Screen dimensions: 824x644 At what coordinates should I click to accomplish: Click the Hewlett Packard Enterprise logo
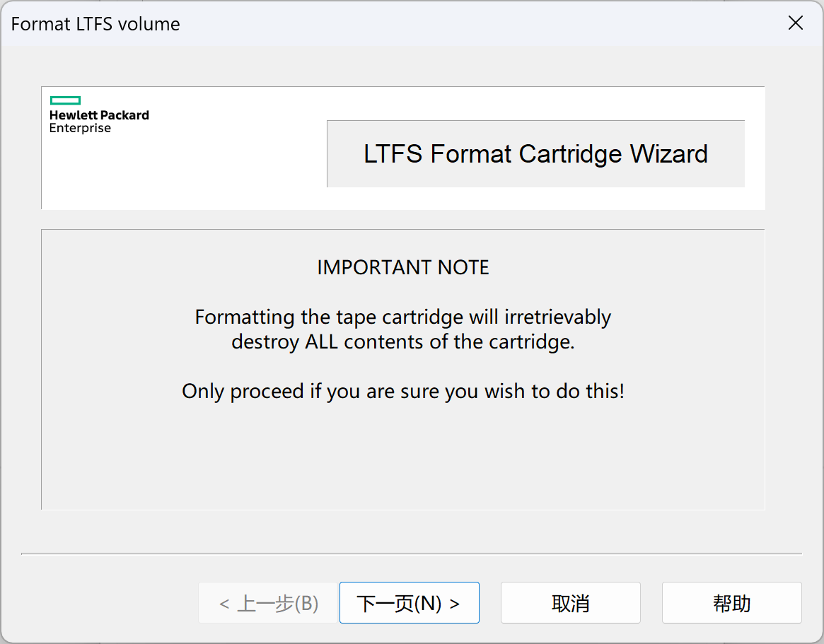coord(99,115)
